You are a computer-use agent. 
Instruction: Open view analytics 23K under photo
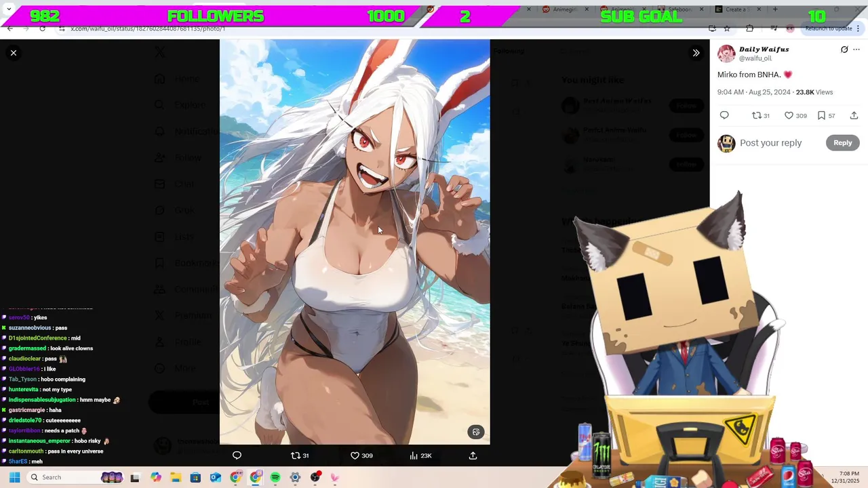coord(420,455)
